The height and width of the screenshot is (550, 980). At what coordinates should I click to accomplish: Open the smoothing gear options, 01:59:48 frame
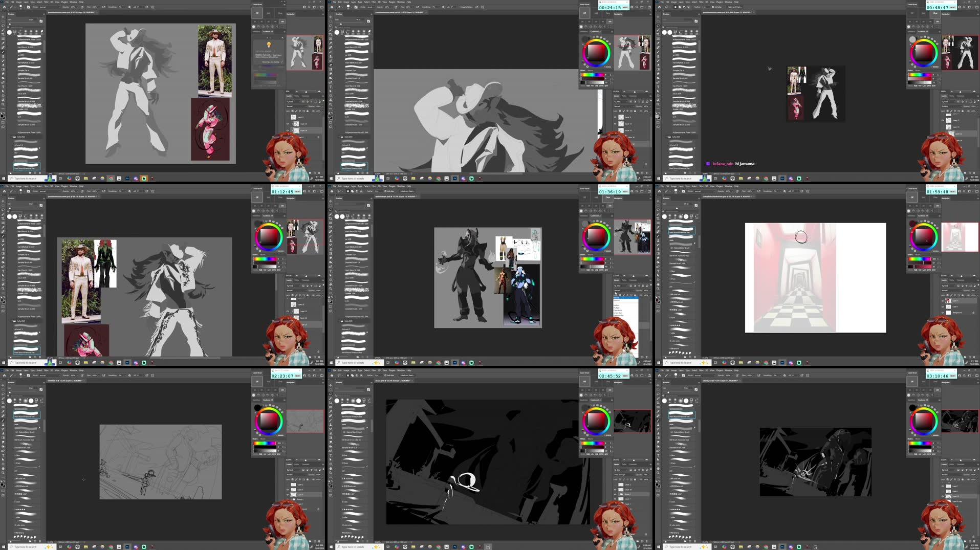pyautogui.click(x=783, y=191)
